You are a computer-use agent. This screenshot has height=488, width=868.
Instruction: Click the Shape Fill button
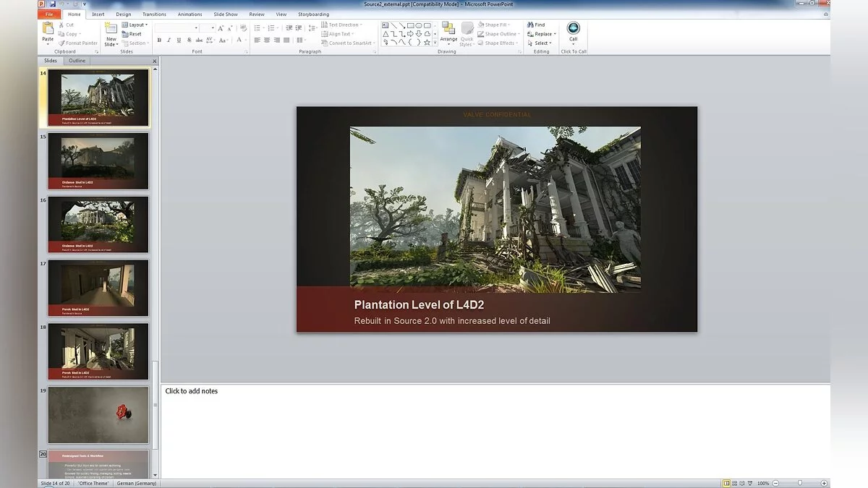pos(493,25)
